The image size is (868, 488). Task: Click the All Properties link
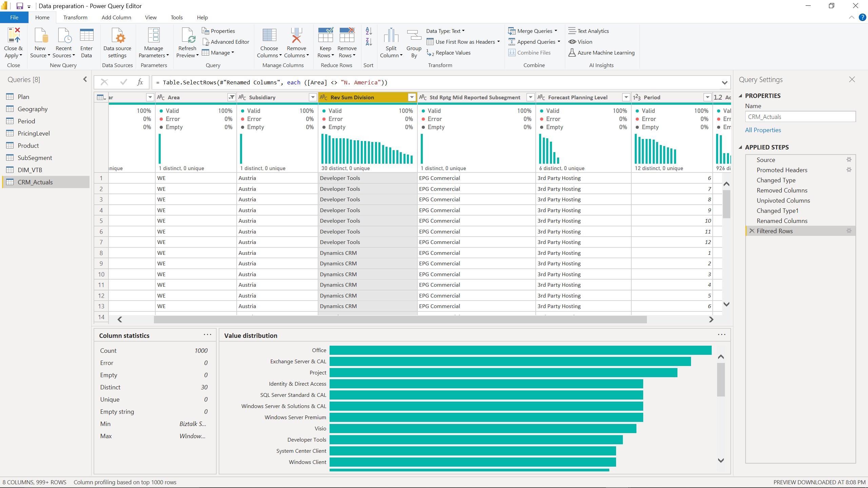(763, 130)
